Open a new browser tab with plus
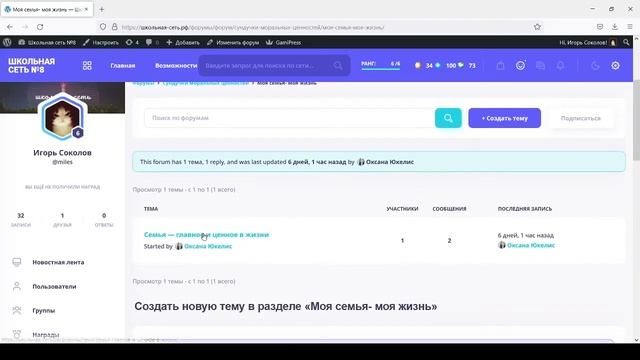Viewport: 640px width, 360px height. (x=102, y=9)
